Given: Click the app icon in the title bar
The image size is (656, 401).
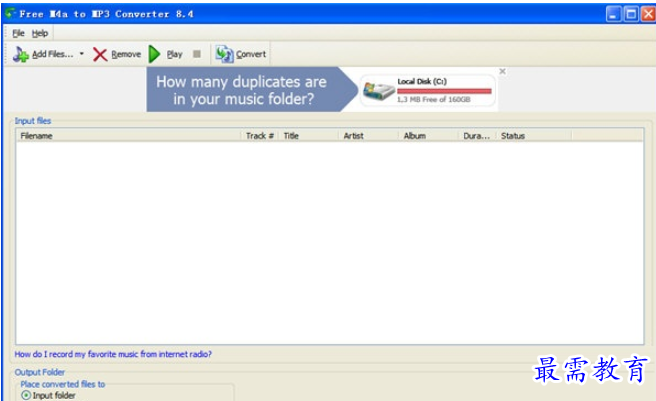Looking at the screenshot, I should 10,13.
